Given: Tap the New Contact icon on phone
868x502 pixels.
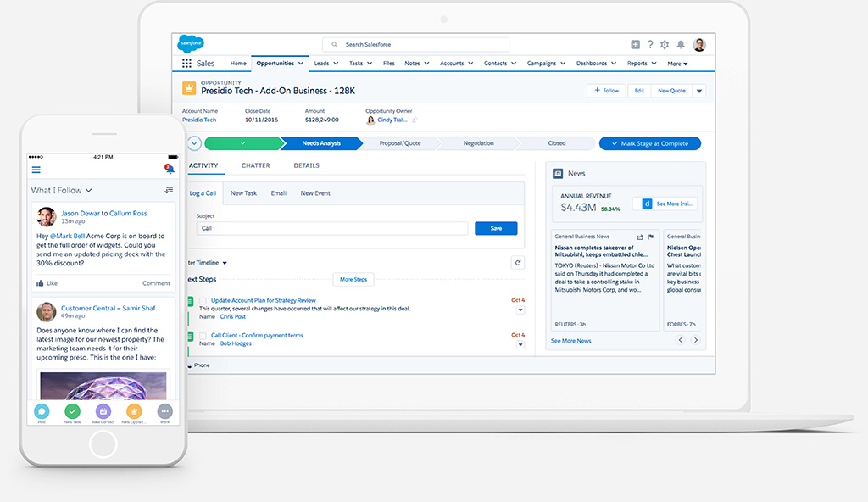Looking at the screenshot, I should (x=103, y=411).
